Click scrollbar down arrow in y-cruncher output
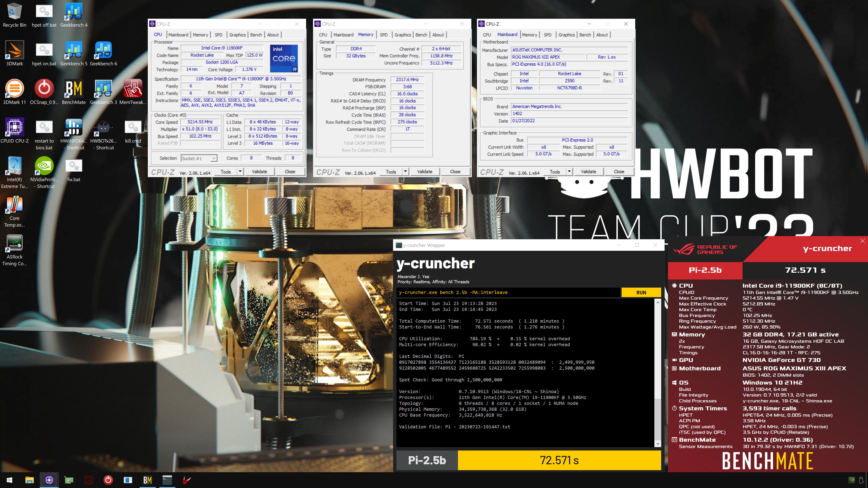 pyautogui.click(x=657, y=444)
